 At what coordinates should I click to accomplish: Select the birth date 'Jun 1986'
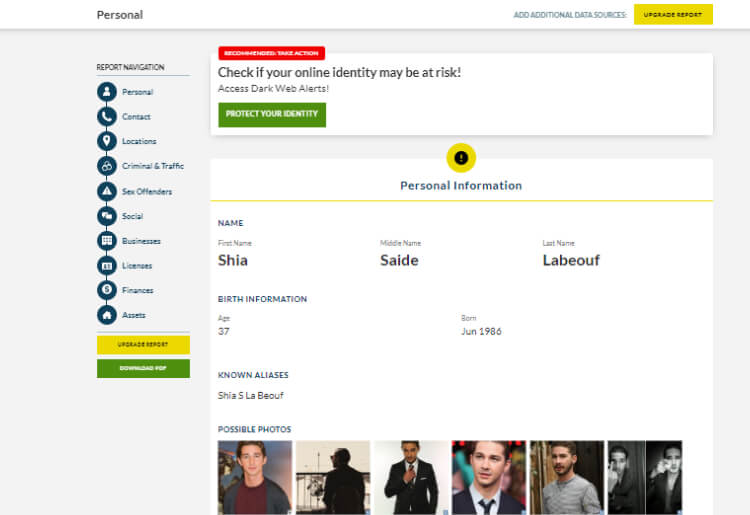coord(481,331)
